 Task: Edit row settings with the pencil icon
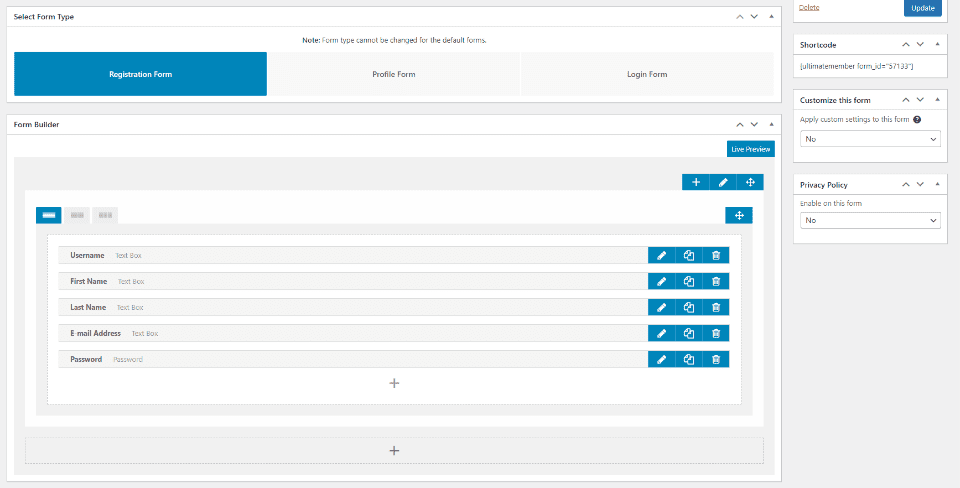pos(723,182)
